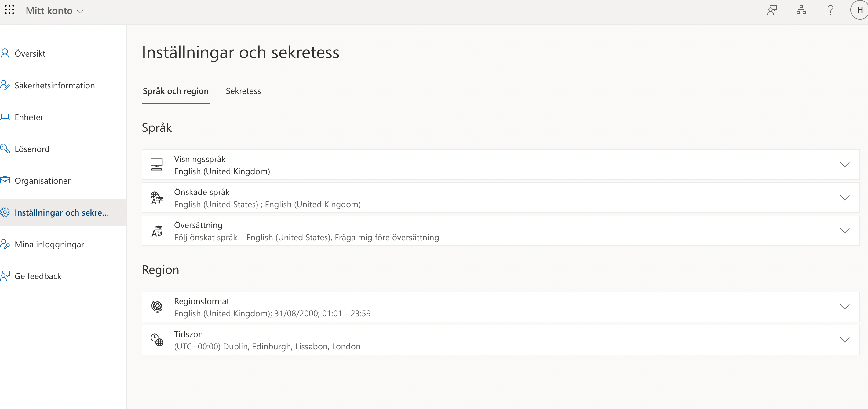Select the Språk och region tab
Screen dimensions: 868x409
coord(176,91)
